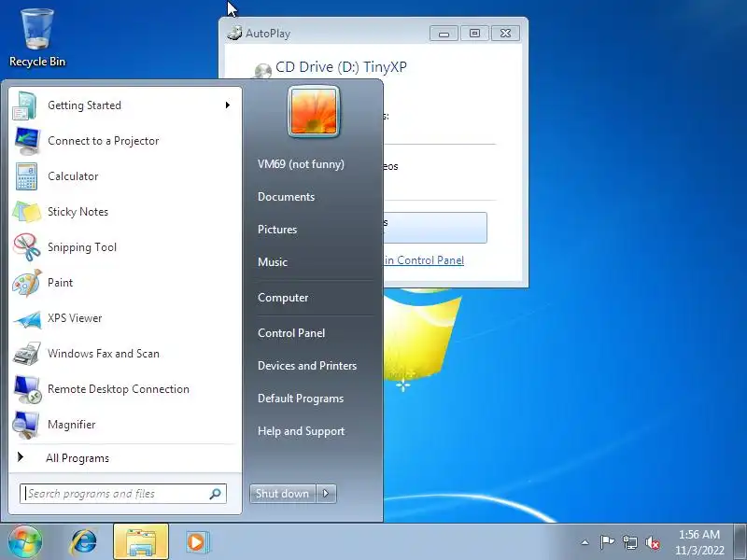Open the network status tray icon
This screenshot has height=560, width=747.
(x=629, y=542)
